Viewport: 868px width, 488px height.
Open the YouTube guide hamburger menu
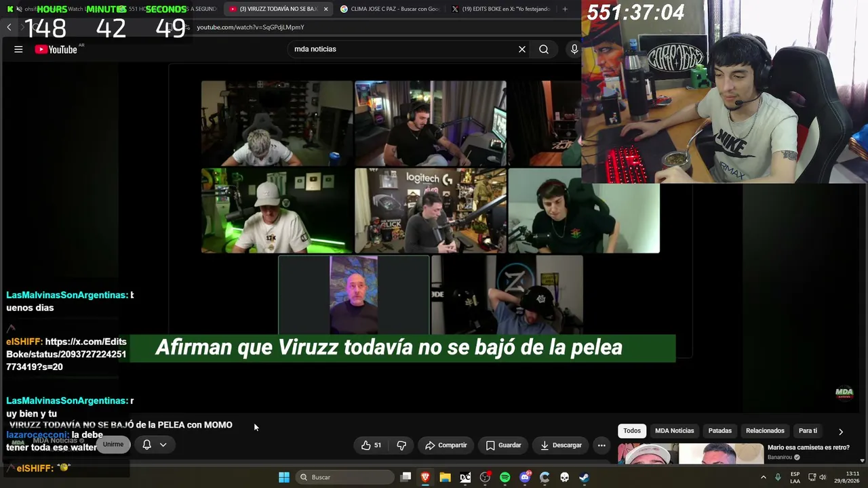pos(18,49)
